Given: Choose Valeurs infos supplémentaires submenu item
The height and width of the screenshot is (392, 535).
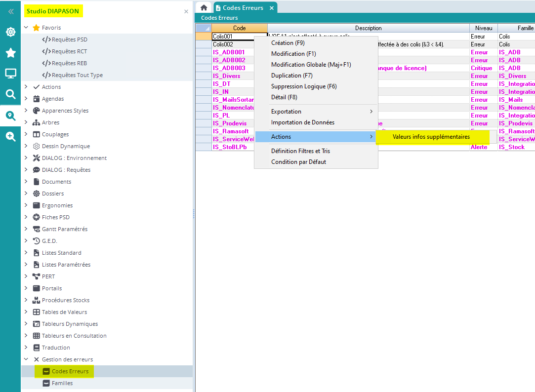Looking at the screenshot, I should pyautogui.click(x=431, y=137).
